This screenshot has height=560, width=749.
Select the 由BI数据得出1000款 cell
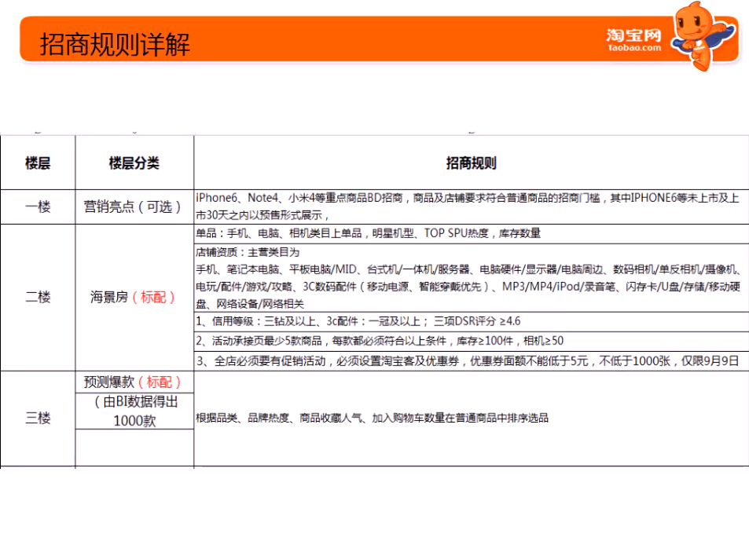click(134, 411)
